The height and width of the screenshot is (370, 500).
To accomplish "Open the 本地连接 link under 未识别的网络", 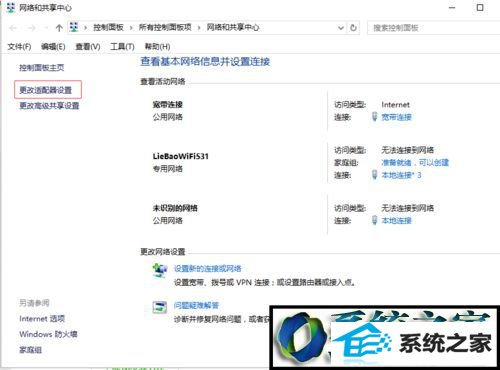I will (396, 221).
